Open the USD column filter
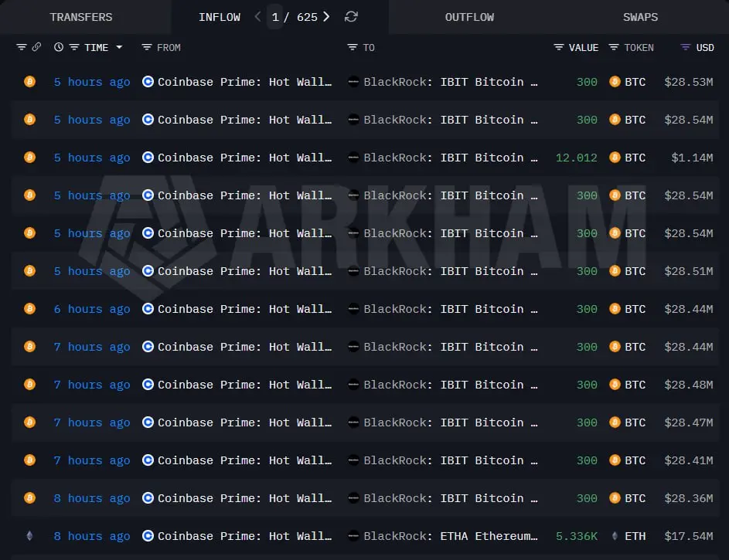This screenshot has height=560, width=729. (685, 47)
